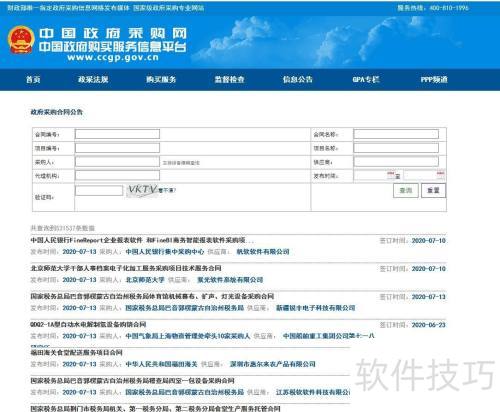The height and width of the screenshot is (412, 500).
Task: Click buyer in the 稽查局四至一包设备 contract row
Action: (x=185, y=392)
